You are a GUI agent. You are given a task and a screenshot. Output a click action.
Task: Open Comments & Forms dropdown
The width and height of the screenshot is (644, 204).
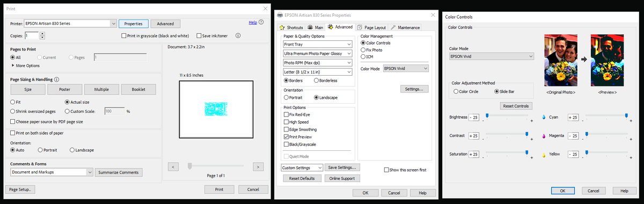click(x=52, y=172)
